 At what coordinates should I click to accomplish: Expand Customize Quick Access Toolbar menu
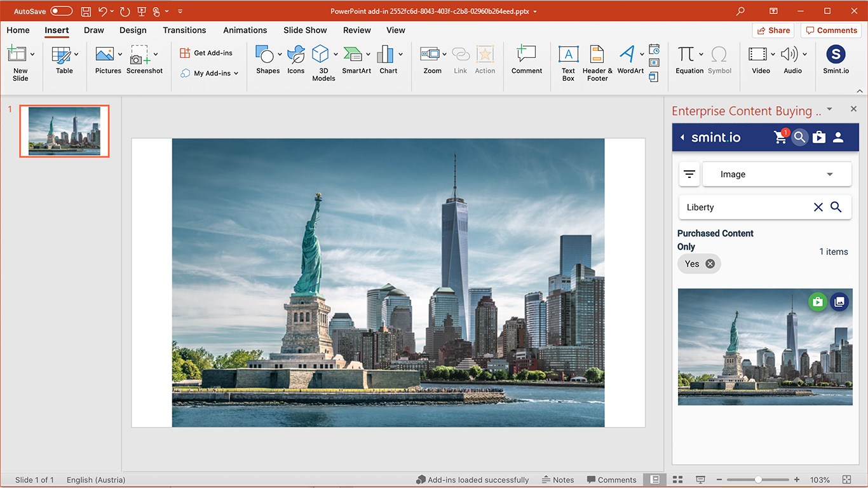click(180, 11)
